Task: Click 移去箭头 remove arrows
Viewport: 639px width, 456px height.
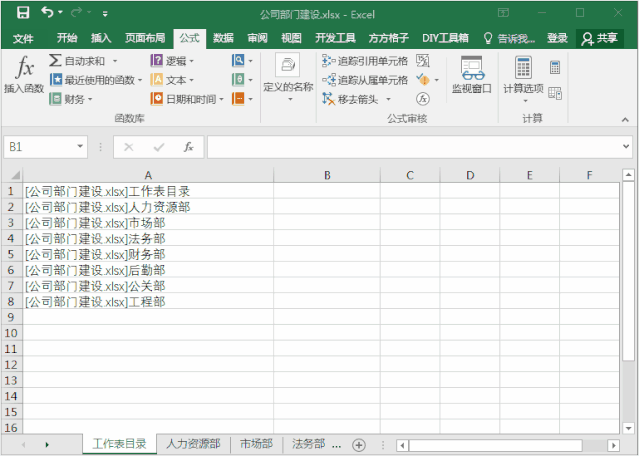Action: click(351, 99)
